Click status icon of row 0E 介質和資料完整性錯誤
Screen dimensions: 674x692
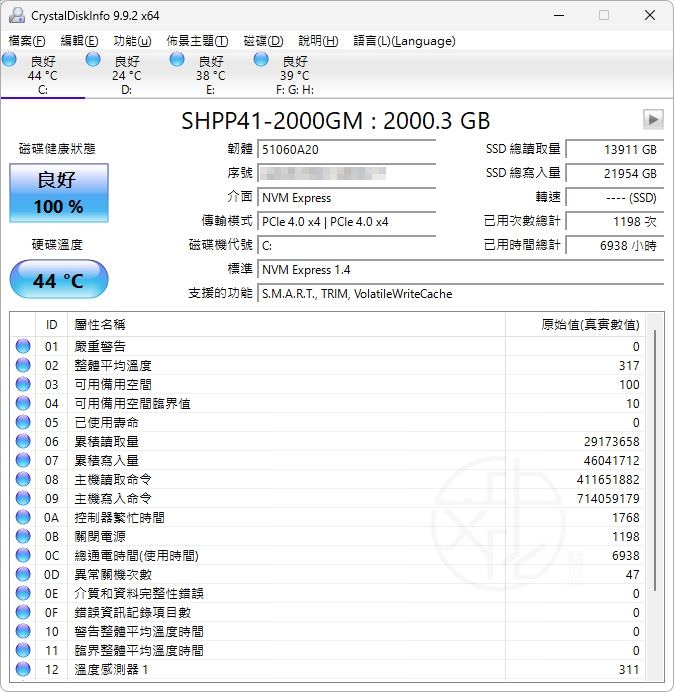tap(23, 593)
